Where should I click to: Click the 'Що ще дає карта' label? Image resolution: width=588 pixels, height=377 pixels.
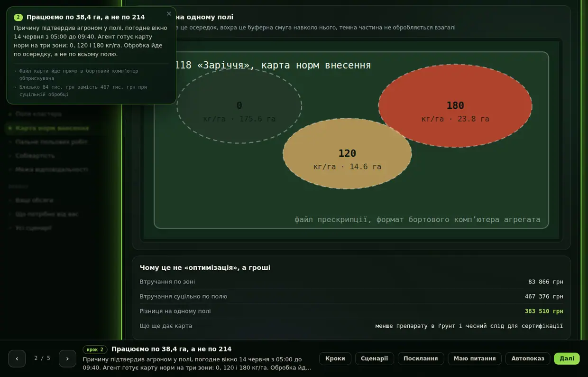(166, 326)
